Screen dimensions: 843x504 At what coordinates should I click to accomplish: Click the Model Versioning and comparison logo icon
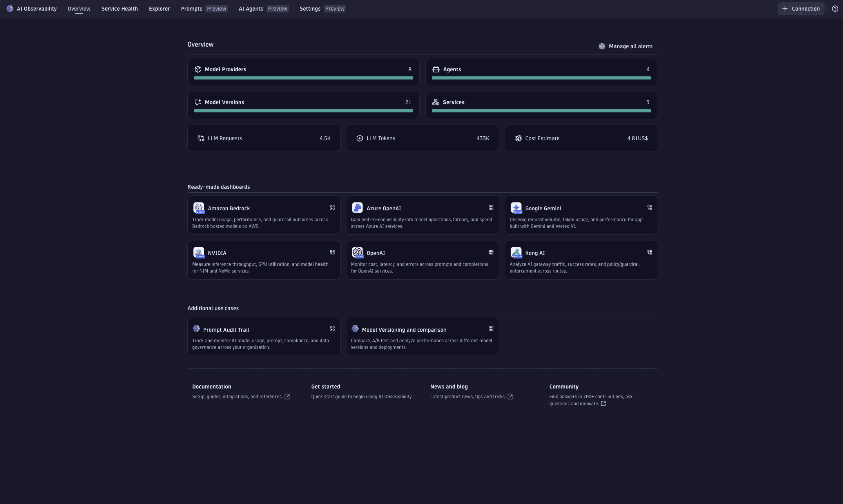click(x=355, y=329)
